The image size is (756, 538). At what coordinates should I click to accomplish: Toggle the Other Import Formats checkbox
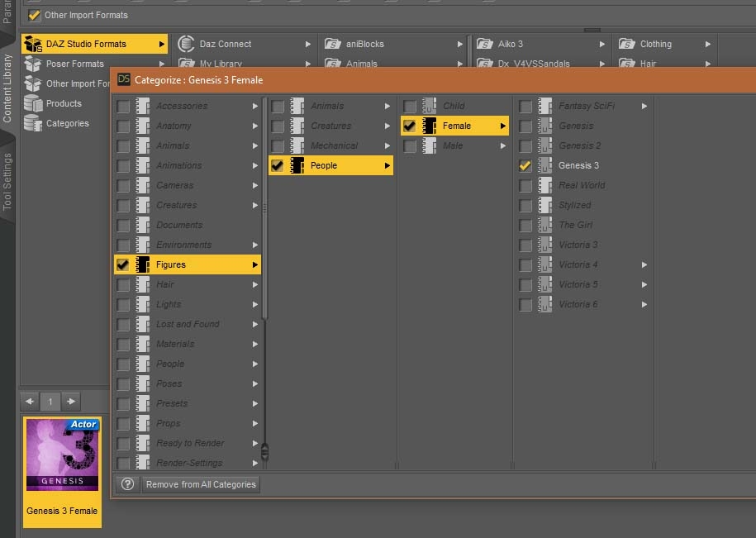pyautogui.click(x=34, y=15)
